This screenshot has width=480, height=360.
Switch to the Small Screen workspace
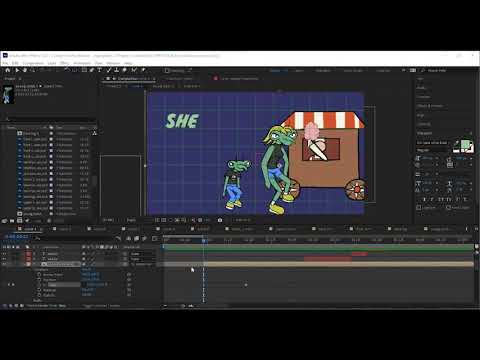353,71
